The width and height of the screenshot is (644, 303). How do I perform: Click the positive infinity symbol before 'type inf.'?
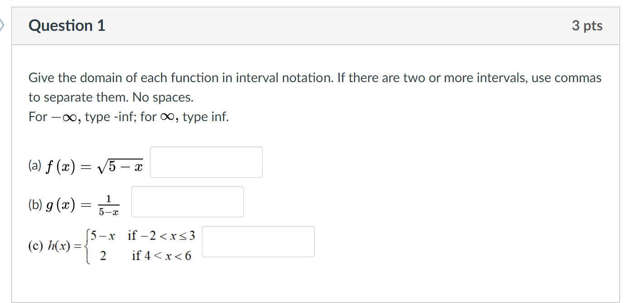click(165, 117)
